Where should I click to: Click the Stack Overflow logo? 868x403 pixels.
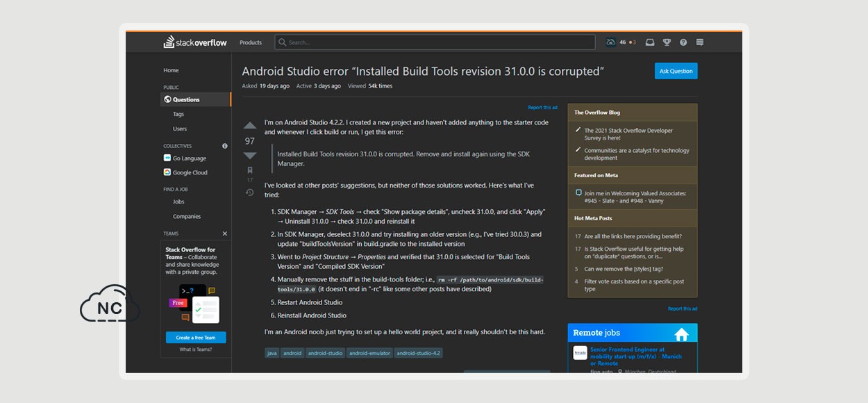click(x=195, y=42)
